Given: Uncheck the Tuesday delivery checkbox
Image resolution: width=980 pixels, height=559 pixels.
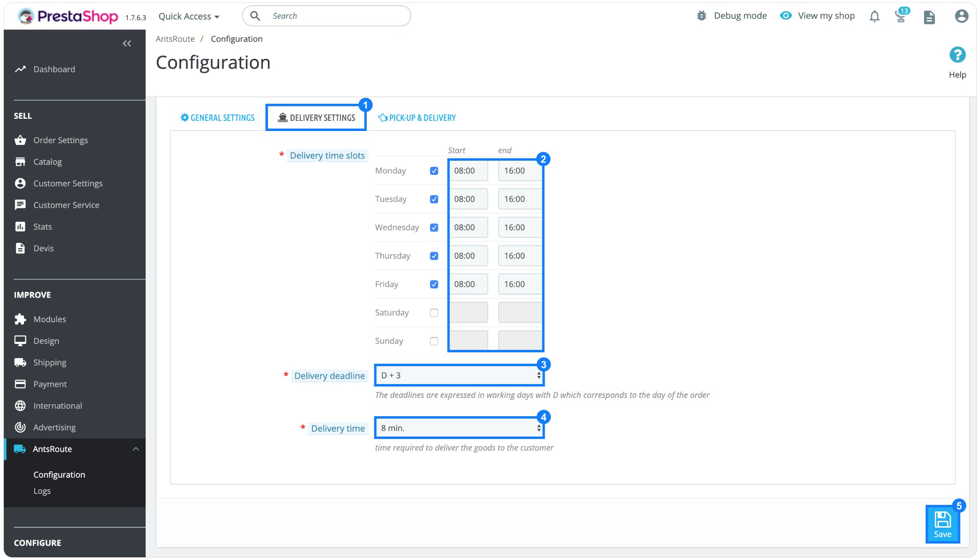Looking at the screenshot, I should (434, 199).
